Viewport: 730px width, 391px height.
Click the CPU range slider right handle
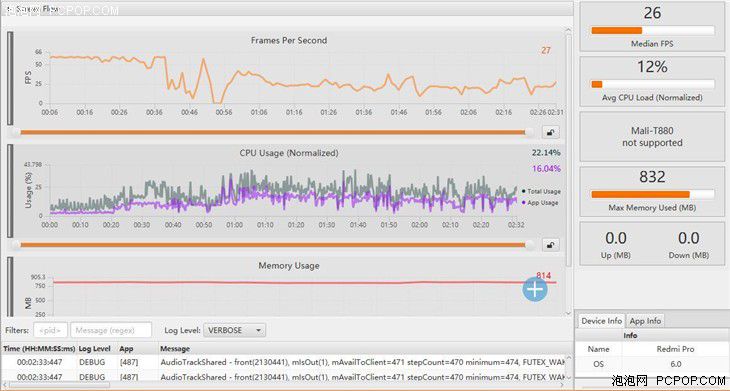529,245
